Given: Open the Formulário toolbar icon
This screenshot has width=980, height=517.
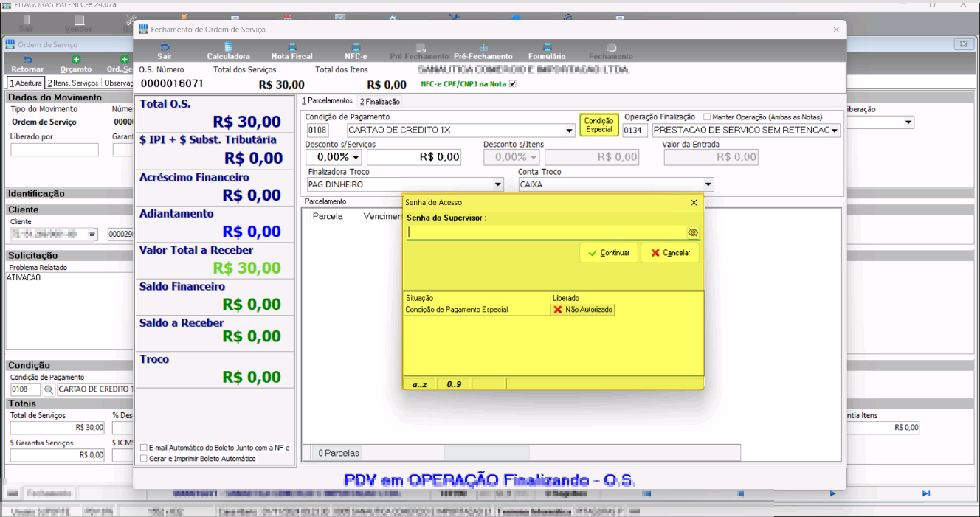Looking at the screenshot, I should coord(547,51).
